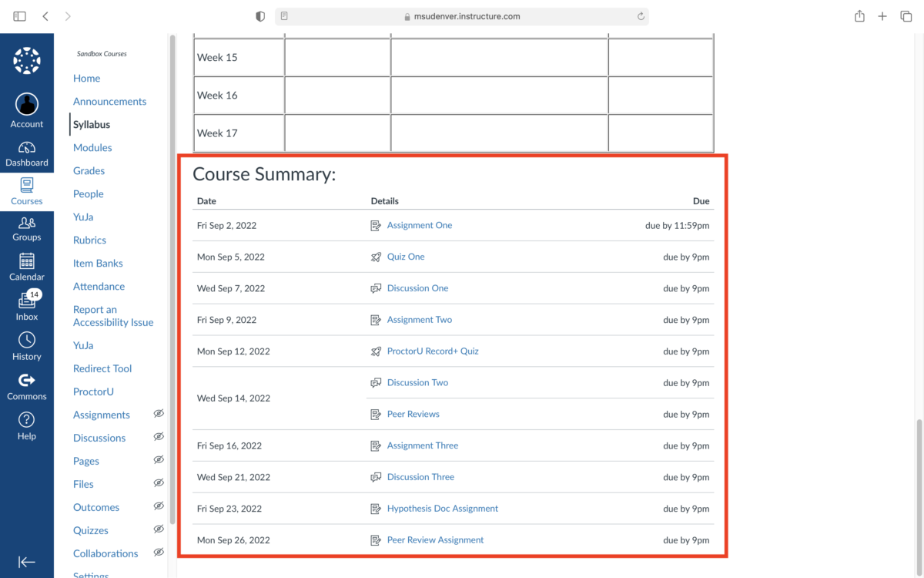Open a new Safari tab
Viewport: 924px width, 578px height.
[882, 16]
